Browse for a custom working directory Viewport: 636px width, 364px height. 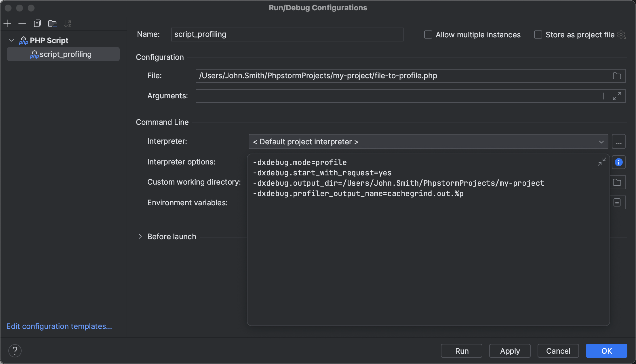click(x=617, y=182)
